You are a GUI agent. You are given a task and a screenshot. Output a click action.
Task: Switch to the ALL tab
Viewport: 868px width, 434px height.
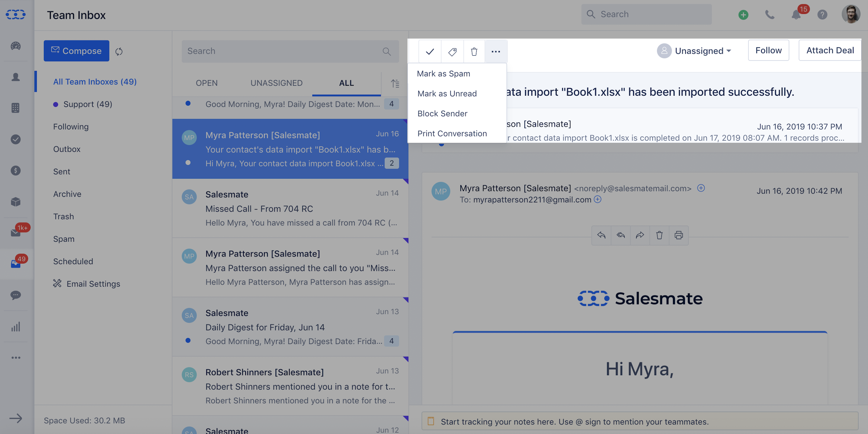click(x=346, y=83)
